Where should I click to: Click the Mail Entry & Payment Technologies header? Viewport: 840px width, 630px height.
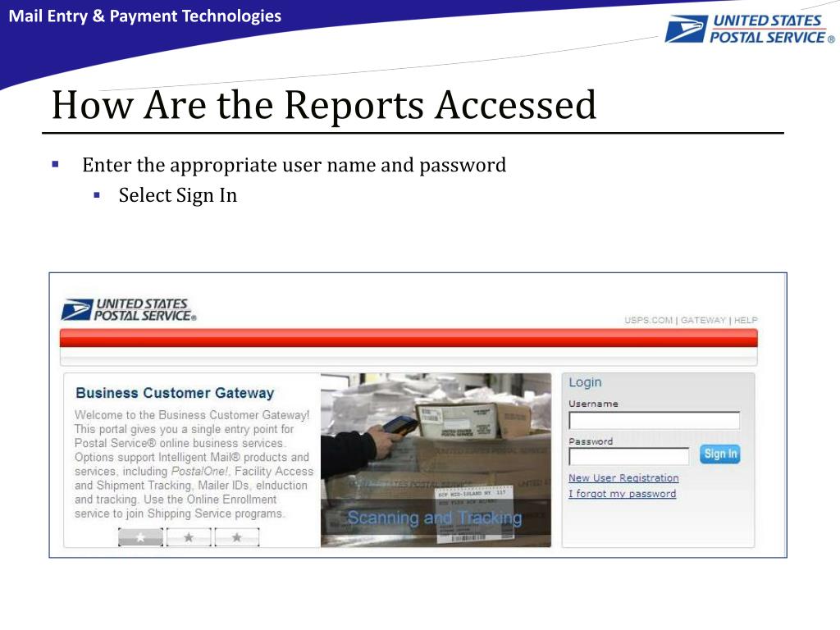click(x=144, y=16)
